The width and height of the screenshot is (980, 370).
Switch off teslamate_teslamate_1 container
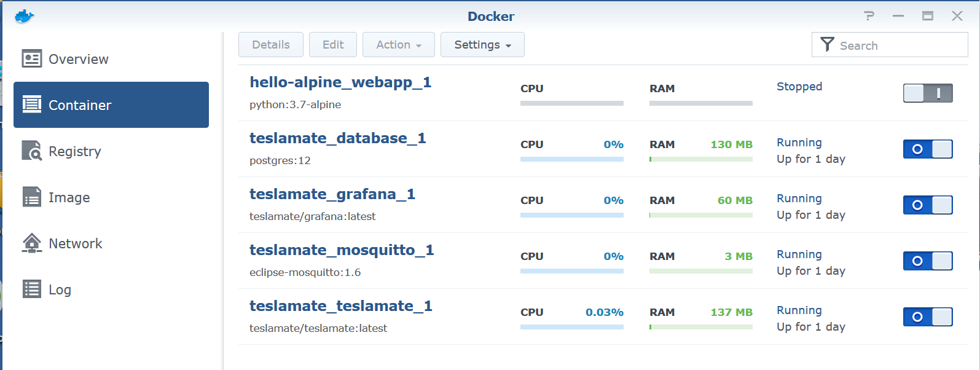928,317
